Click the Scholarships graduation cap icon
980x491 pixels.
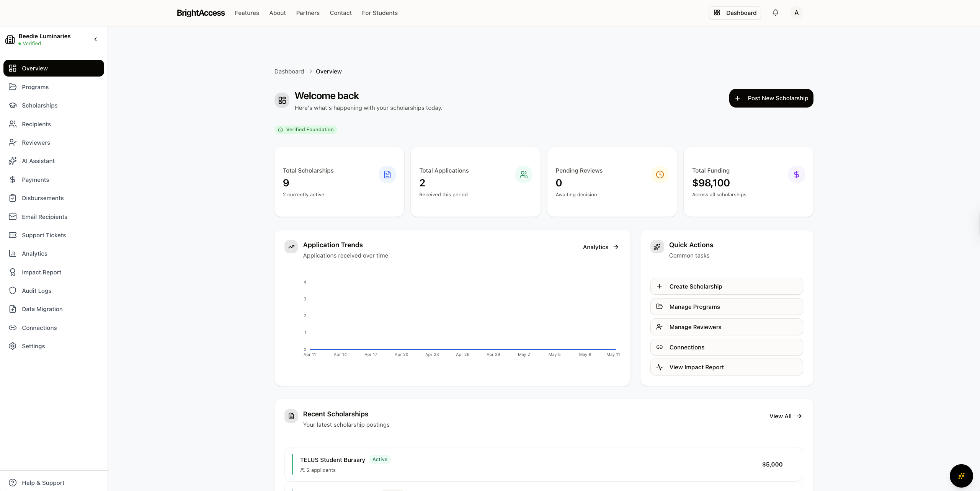(13, 105)
